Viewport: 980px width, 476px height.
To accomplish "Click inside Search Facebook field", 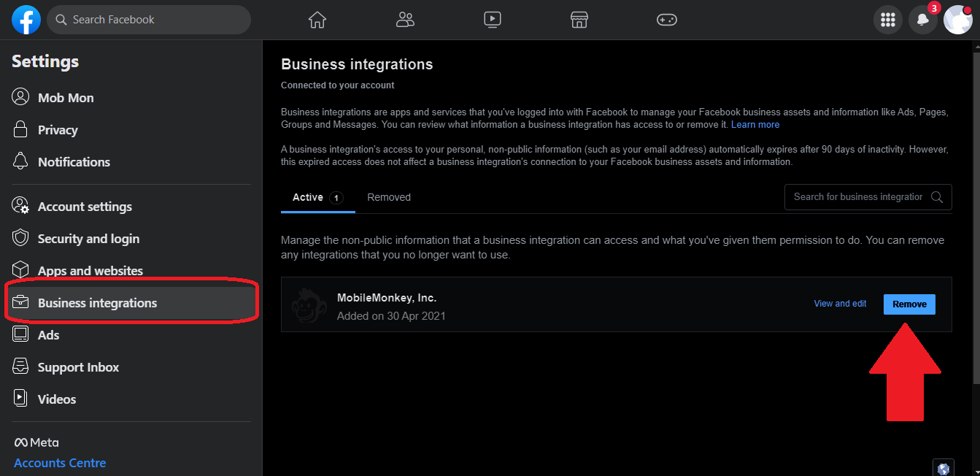I will click(x=149, y=20).
